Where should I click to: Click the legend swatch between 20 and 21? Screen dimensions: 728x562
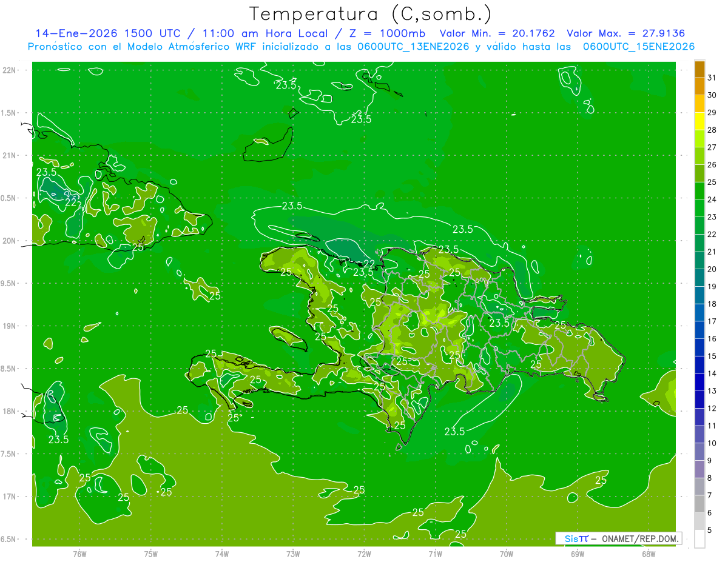tap(699, 260)
